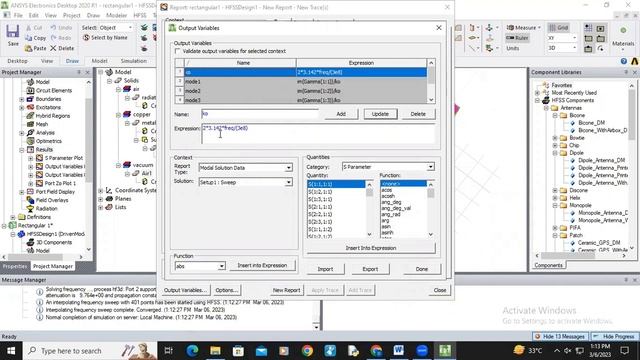Select the Field Overlays icon
Viewport: 640px width, 360px height.
[30, 200]
